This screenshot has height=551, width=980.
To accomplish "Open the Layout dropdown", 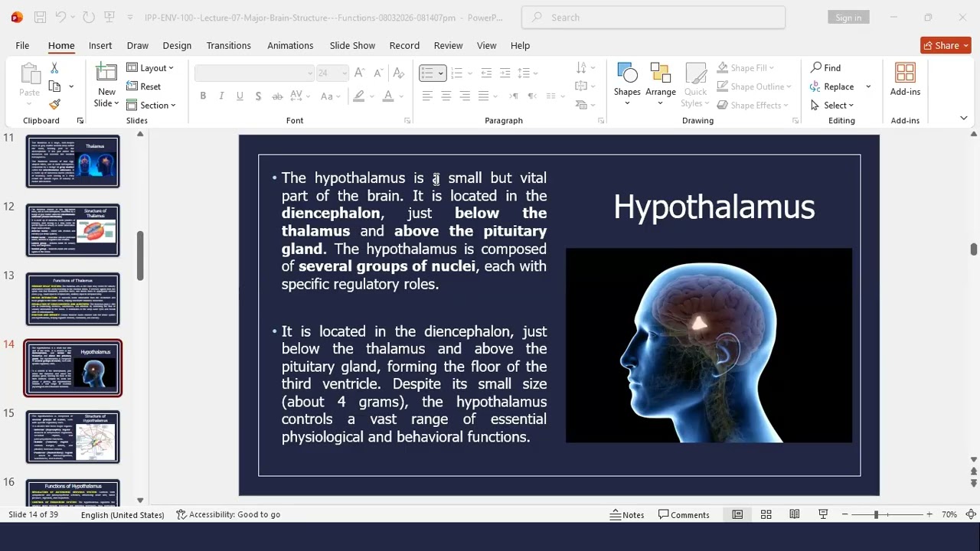I will click(x=150, y=68).
